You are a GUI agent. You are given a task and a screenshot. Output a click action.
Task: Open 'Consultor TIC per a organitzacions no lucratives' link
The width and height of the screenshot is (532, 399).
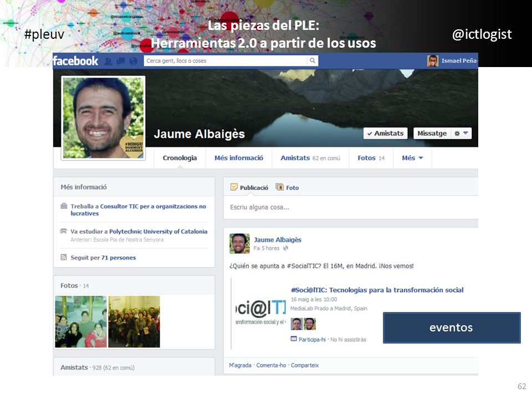coord(139,209)
